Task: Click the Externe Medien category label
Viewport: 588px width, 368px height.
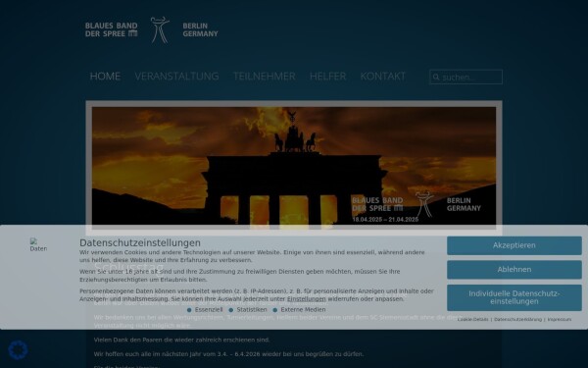Action: (x=303, y=310)
